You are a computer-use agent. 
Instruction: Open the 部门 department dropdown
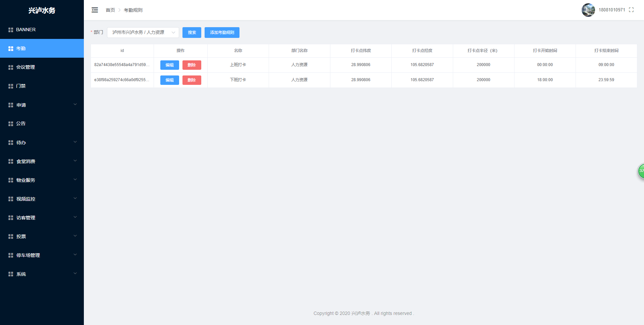tap(143, 33)
